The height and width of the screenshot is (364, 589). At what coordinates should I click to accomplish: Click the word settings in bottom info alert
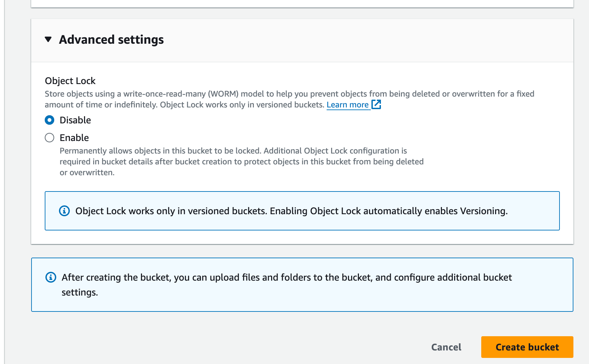pos(80,292)
